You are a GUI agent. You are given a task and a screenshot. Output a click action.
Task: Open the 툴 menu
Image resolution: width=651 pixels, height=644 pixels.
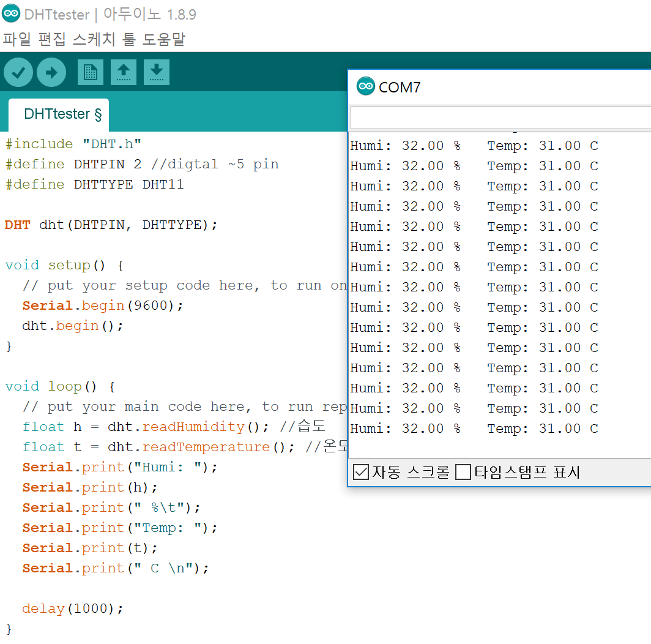[x=128, y=39]
